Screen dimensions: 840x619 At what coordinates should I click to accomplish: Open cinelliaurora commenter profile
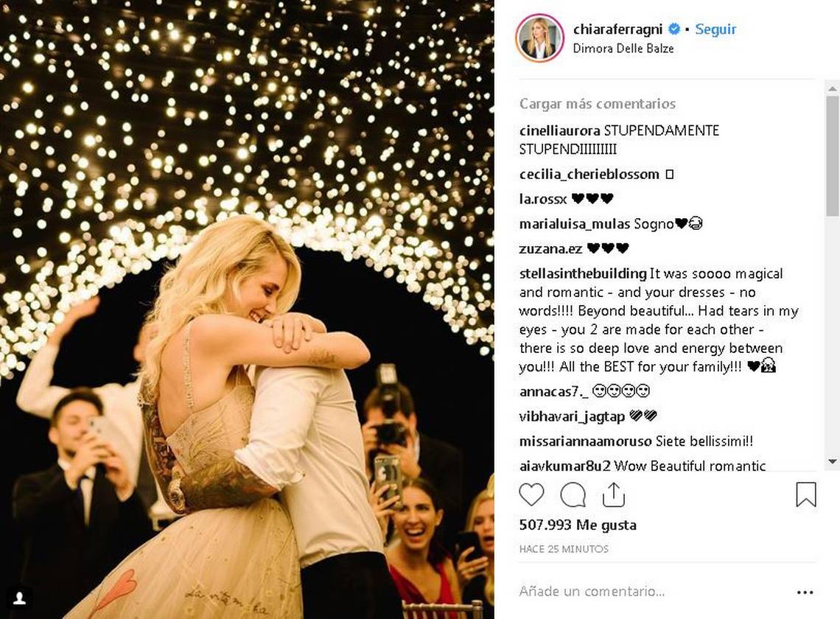click(559, 130)
